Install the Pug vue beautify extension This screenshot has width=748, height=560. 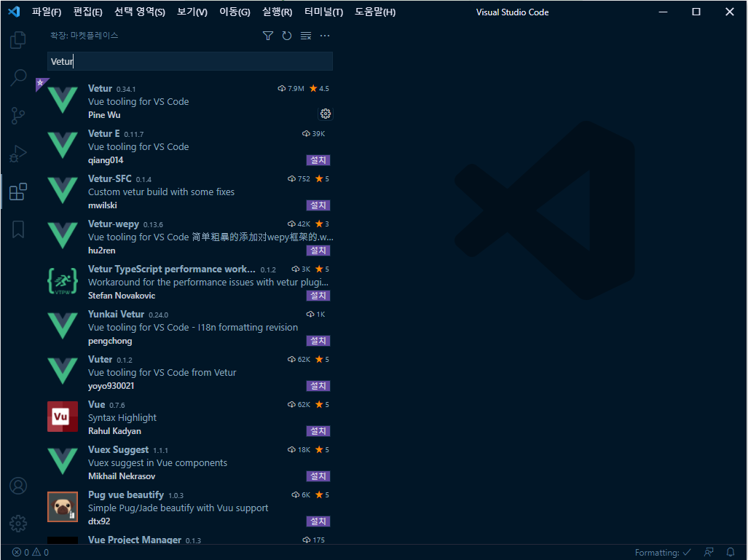pos(318,521)
